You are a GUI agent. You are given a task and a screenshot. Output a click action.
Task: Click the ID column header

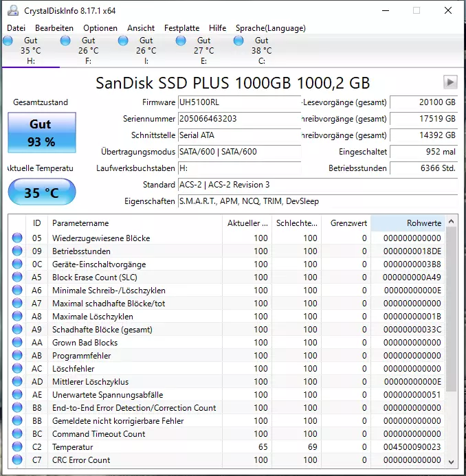click(x=36, y=223)
